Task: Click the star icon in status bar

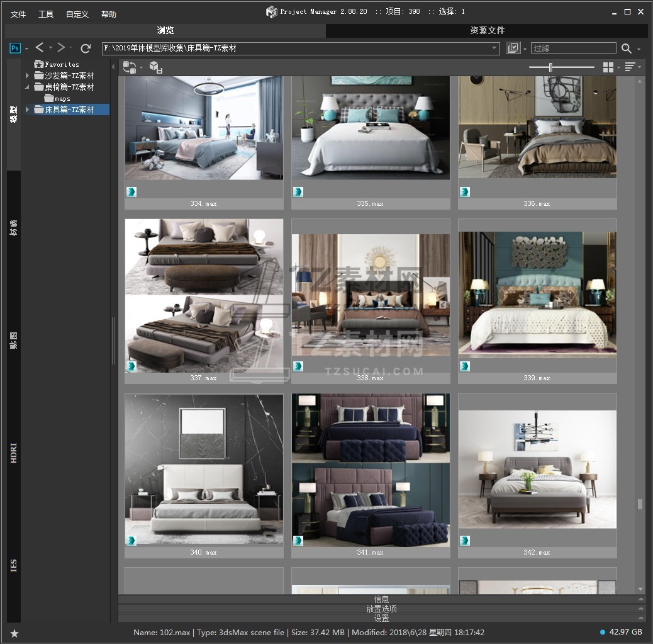Action: pos(14,633)
